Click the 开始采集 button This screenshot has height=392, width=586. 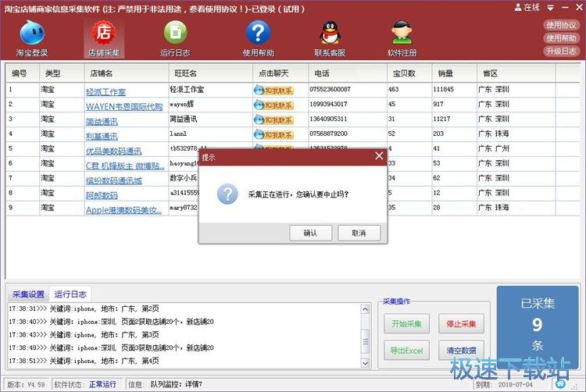pyautogui.click(x=406, y=324)
